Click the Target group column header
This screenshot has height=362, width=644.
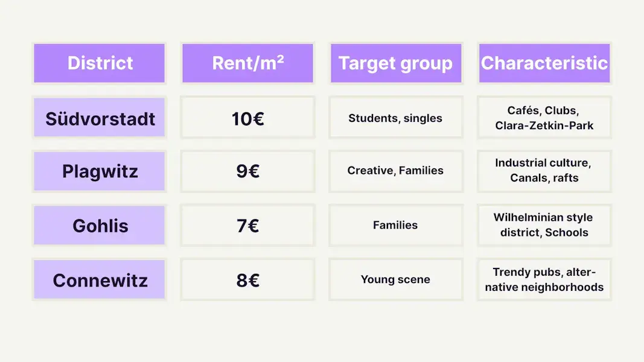point(396,63)
